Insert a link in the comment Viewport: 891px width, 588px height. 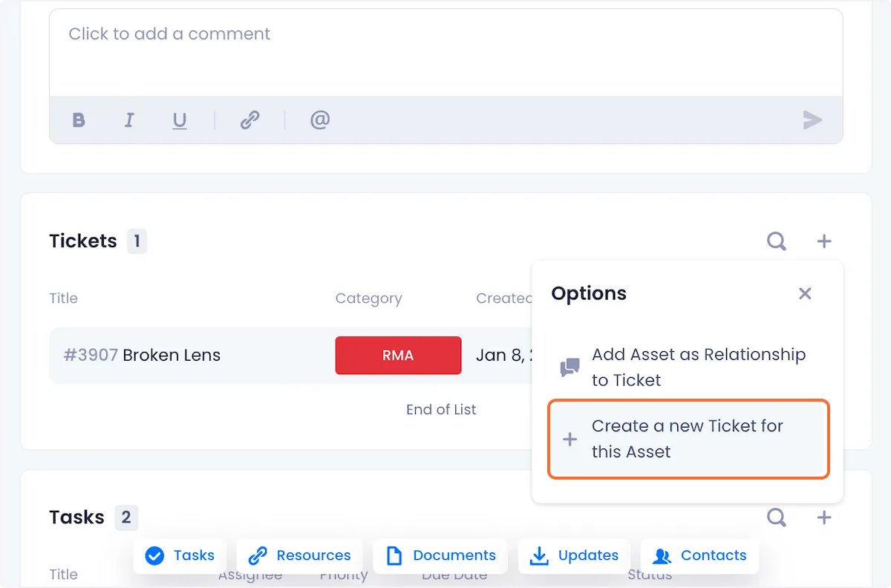250,120
